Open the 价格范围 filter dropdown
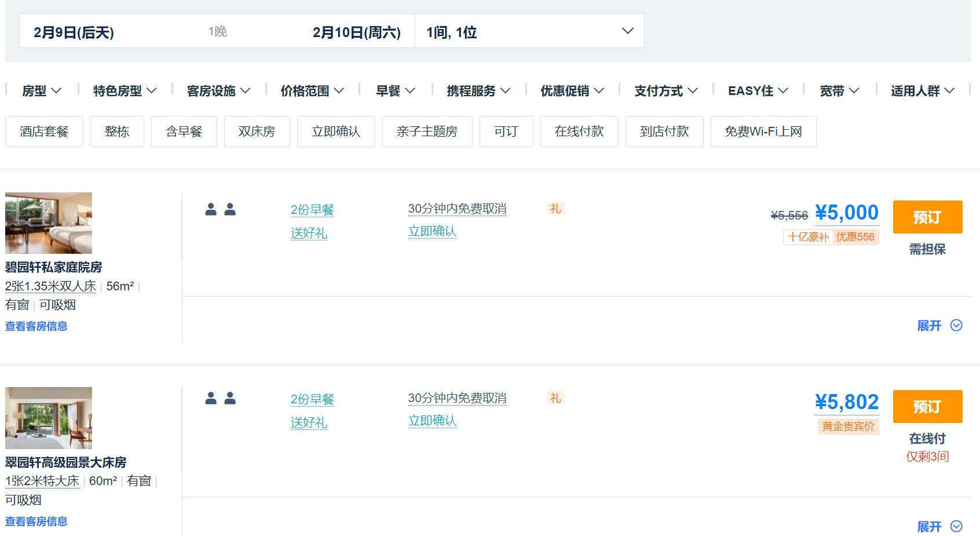The width and height of the screenshot is (980, 536). pos(312,91)
